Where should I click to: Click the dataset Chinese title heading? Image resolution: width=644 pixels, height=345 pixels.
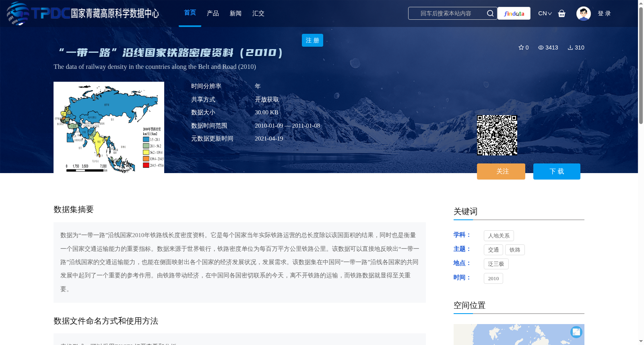tap(170, 52)
